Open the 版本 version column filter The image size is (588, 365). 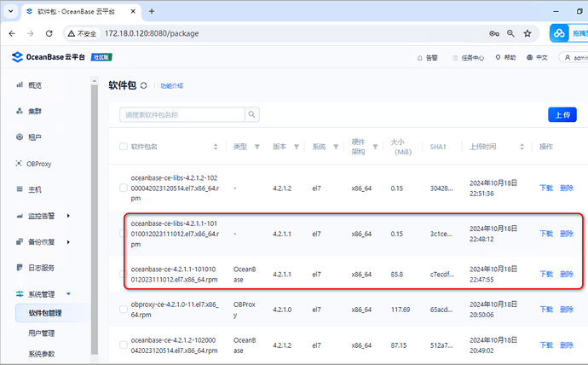[297, 147]
